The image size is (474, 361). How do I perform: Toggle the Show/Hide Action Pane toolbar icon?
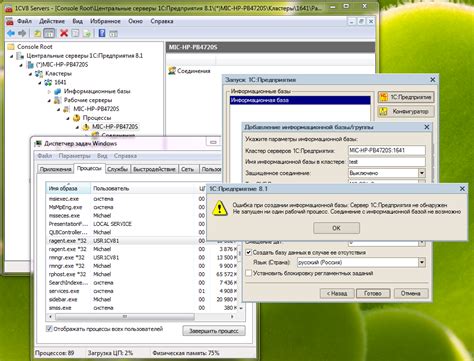114,33
